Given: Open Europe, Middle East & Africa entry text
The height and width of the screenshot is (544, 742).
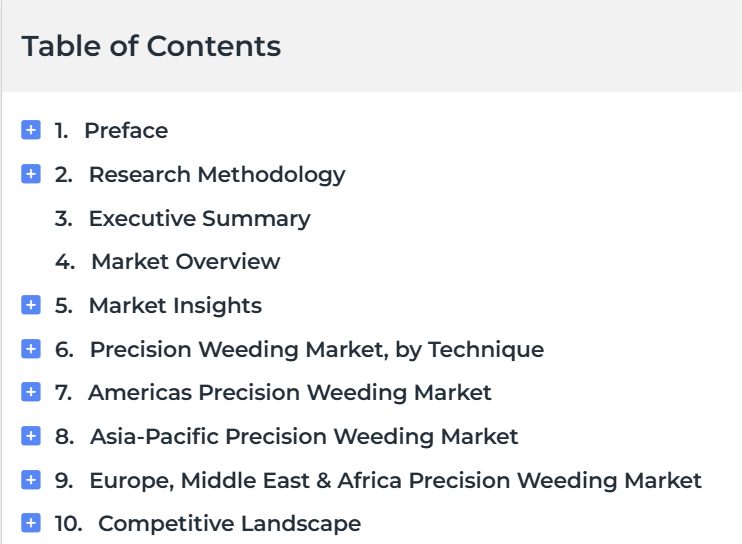Looking at the screenshot, I should click(x=396, y=481).
